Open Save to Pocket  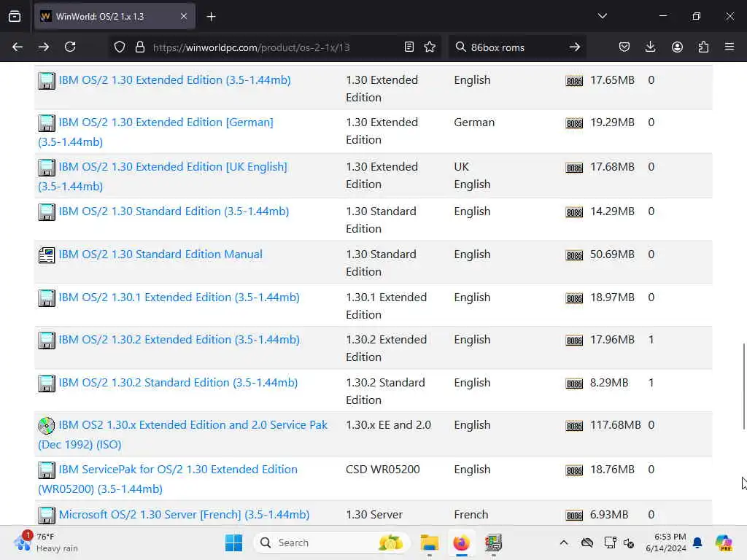[624, 47]
